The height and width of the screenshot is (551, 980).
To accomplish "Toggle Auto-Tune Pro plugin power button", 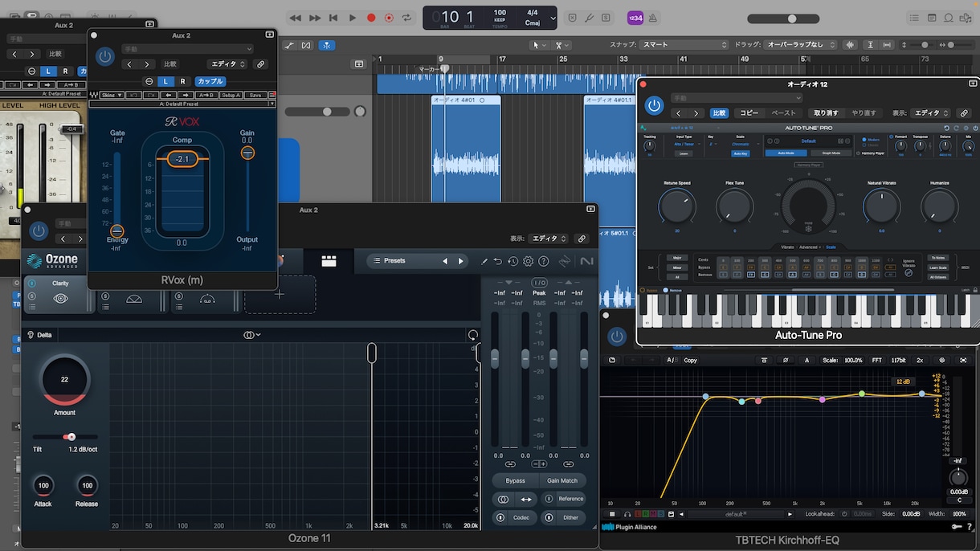I will tap(655, 106).
